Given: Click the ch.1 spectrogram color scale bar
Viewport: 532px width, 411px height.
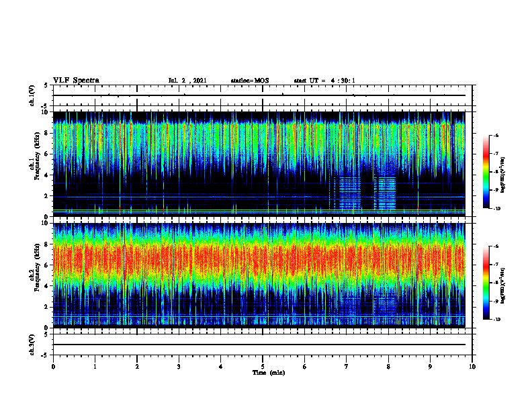Looking at the screenshot, I should (486, 172).
